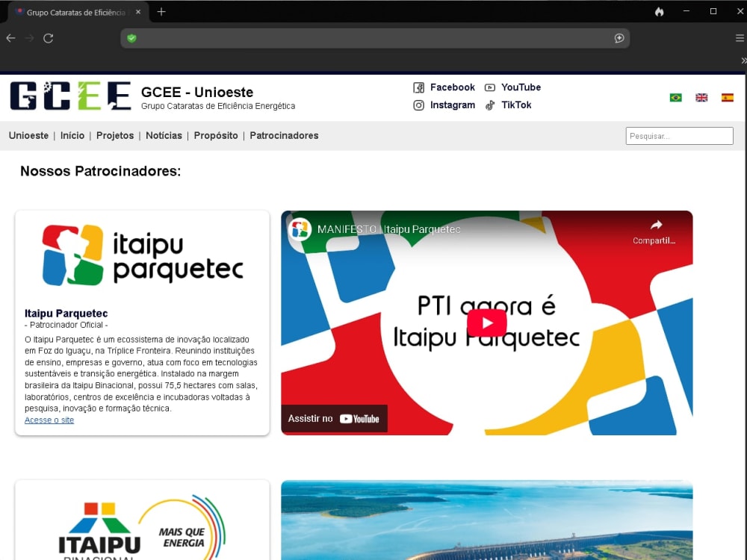Screen dimensions: 747x560
Task: Open the Unioeste menu item
Action: (28, 135)
